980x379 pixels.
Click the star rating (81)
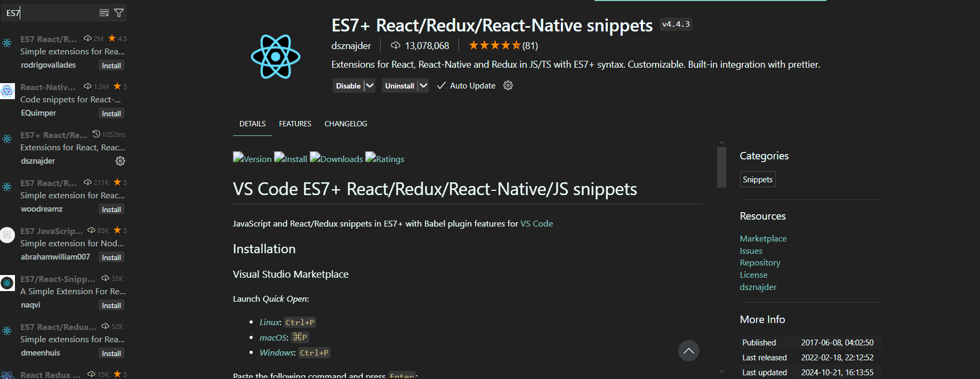[x=503, y=46]
